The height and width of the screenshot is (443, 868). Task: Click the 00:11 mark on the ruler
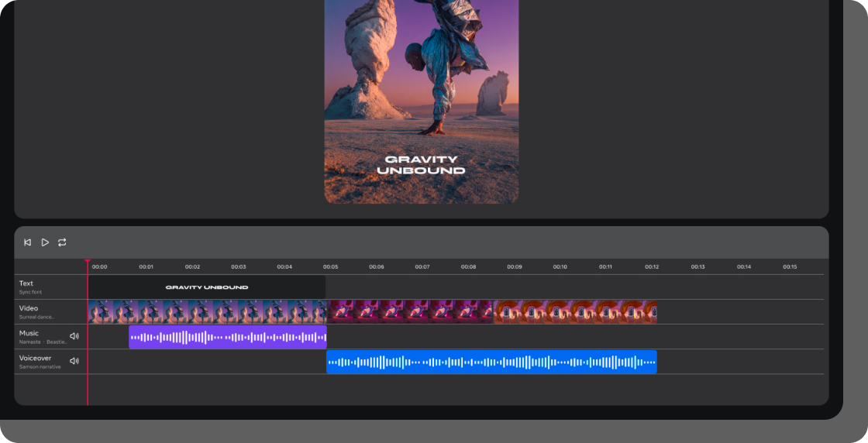(605, 266)
